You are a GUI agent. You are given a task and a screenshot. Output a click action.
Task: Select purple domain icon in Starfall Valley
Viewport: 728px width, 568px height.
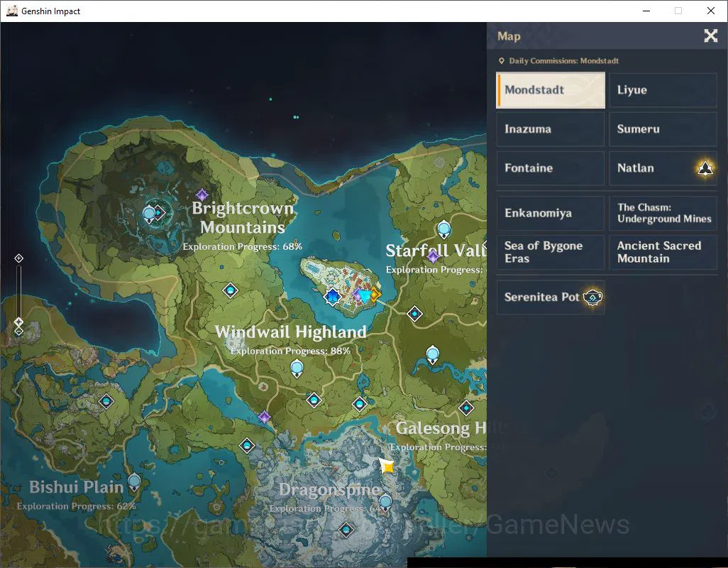pos(433,256)
